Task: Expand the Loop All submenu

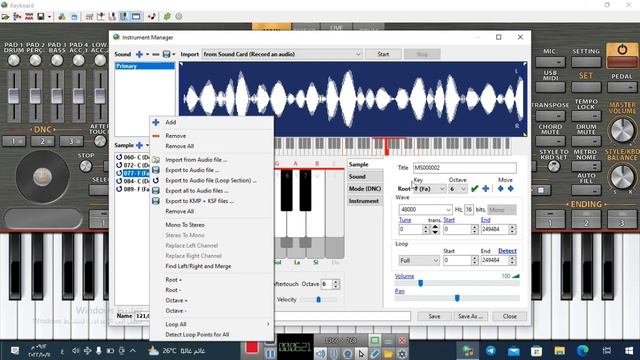Action: [211, 324]
